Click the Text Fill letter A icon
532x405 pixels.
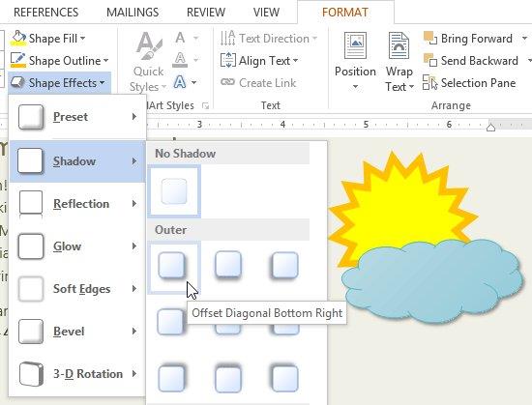click(180, 38)
